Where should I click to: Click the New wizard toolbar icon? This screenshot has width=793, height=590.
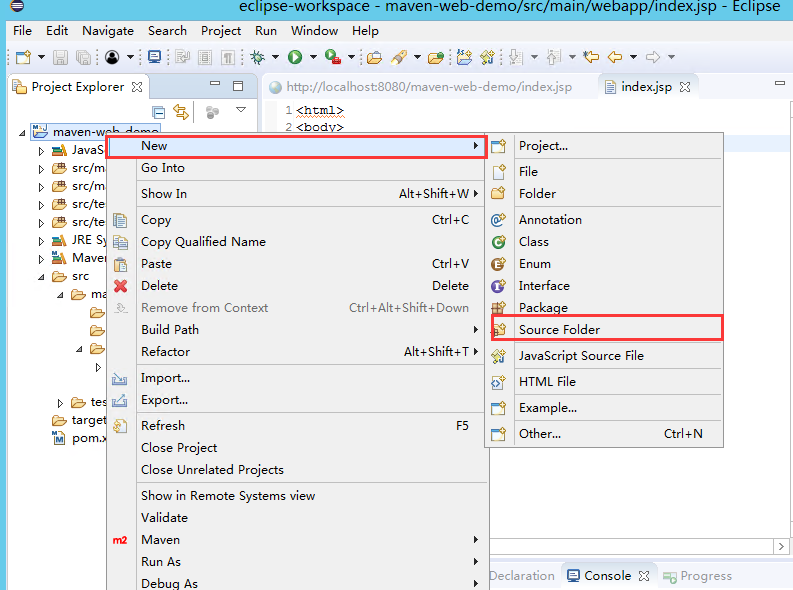click(23, 57)
